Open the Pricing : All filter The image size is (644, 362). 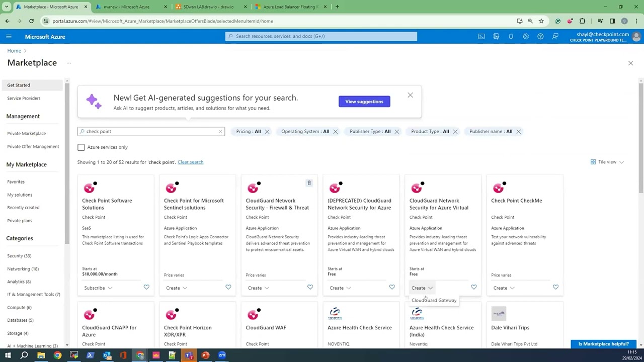[249, 131]
